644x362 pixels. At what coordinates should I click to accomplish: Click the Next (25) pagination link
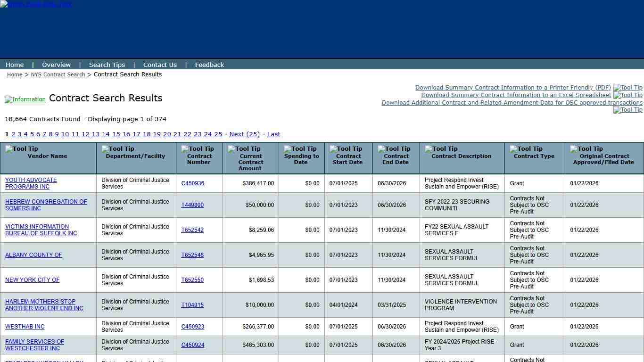[244, 134]
